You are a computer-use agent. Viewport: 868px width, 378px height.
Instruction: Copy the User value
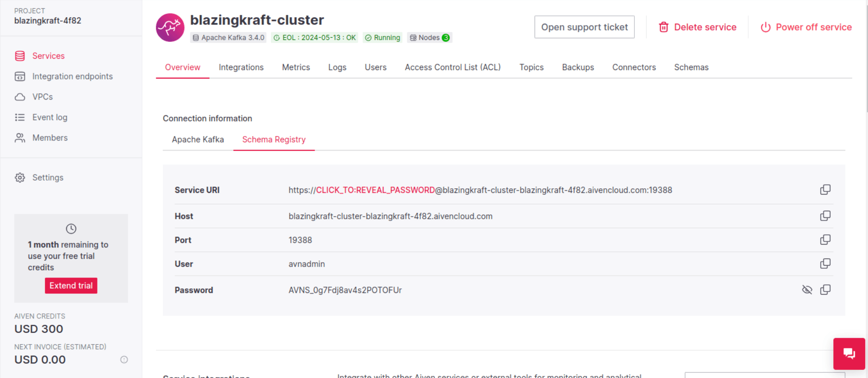(825, 264)
